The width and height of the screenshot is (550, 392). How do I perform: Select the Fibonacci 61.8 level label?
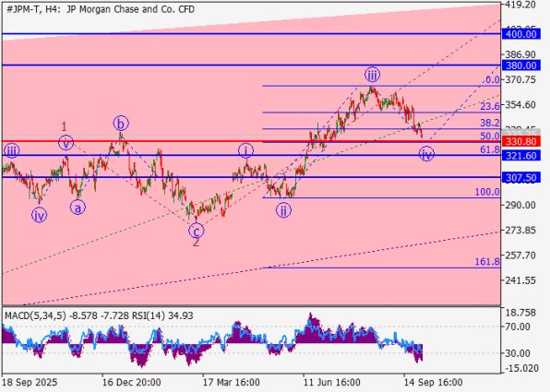coord(490,150)
